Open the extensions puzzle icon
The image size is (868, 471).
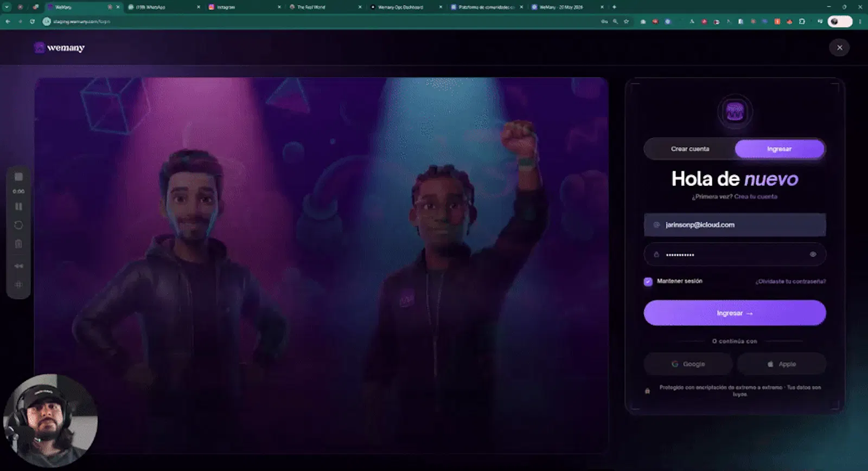coord(802,22)
